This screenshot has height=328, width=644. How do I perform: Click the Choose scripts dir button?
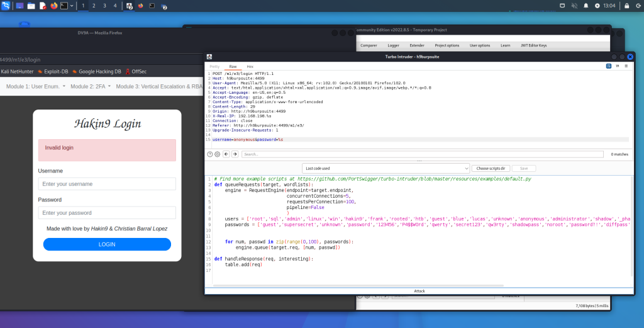point(491,169)
